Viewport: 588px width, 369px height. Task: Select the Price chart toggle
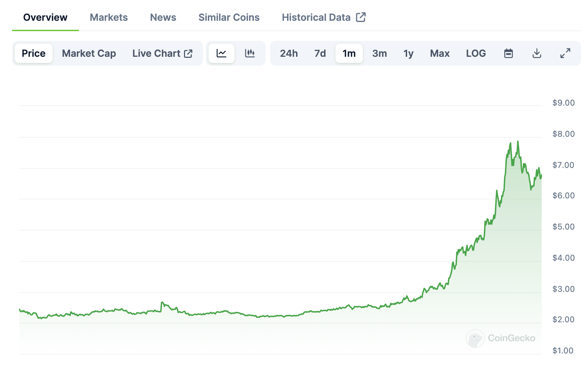[34, 53]
